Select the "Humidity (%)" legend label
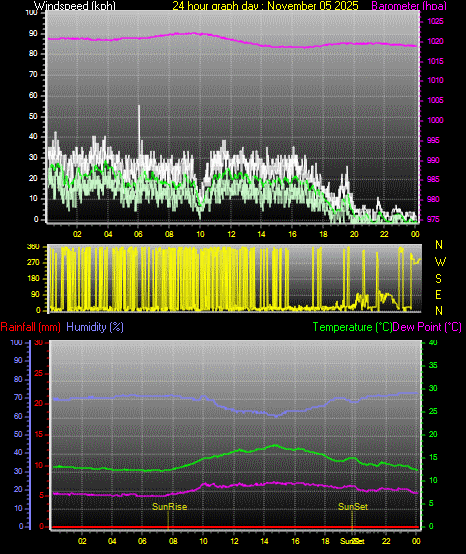Screen dimensions: 466x554 pos(95,327)
